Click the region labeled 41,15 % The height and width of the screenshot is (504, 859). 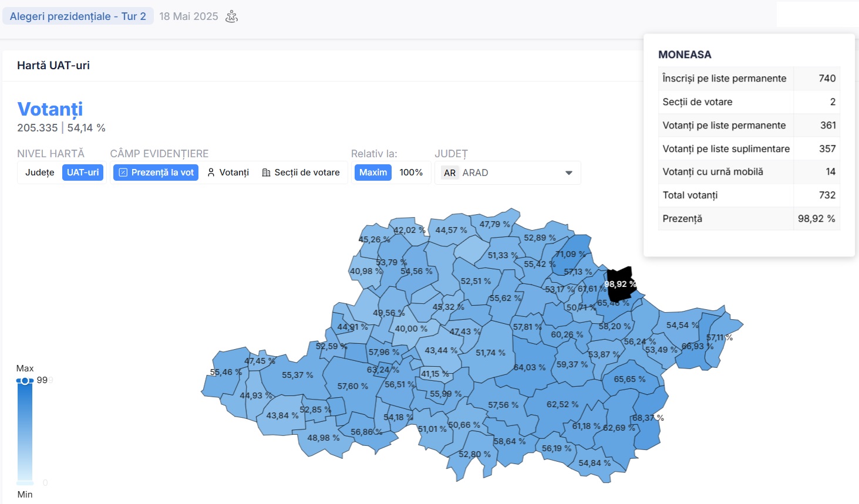click(435, 374)
